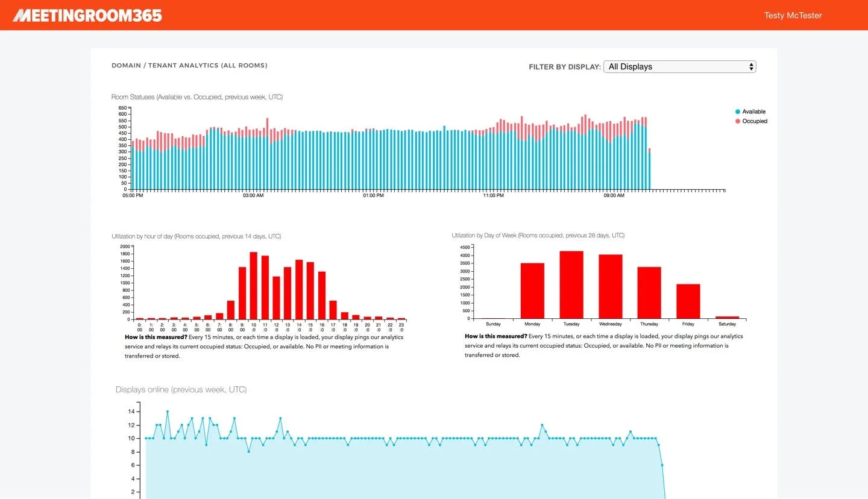Screen dimensions: 868x499
Task: Click the 'Room Statuses' chart title
Action: tap(197, 97)
